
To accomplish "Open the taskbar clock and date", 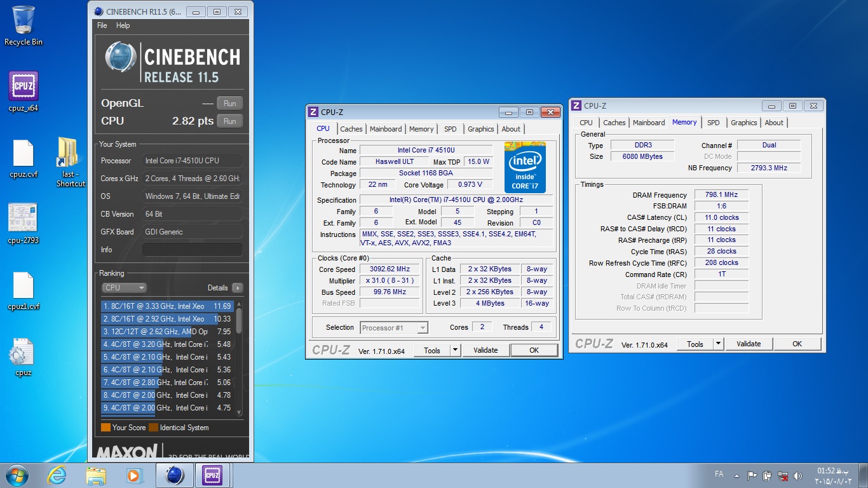I will point(832,475).
